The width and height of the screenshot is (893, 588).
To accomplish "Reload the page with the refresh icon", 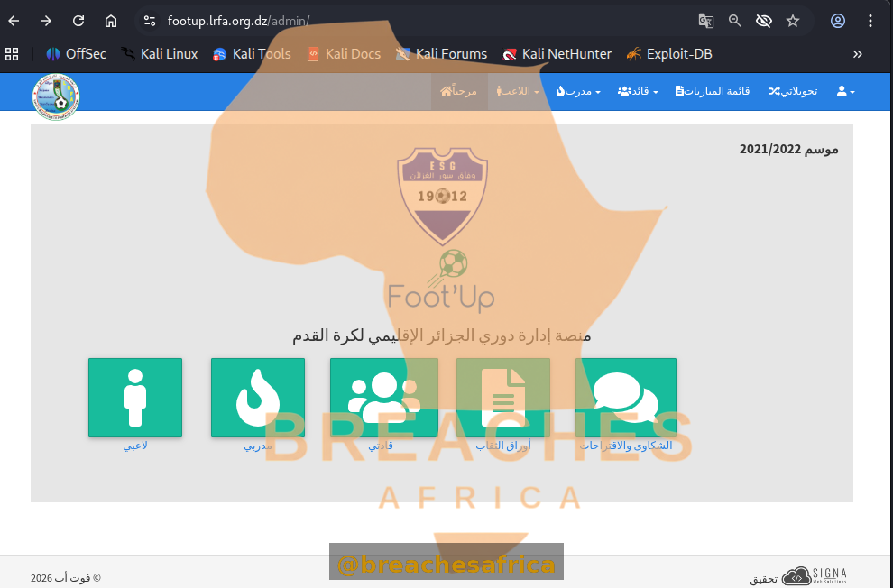I will [78, 21].
